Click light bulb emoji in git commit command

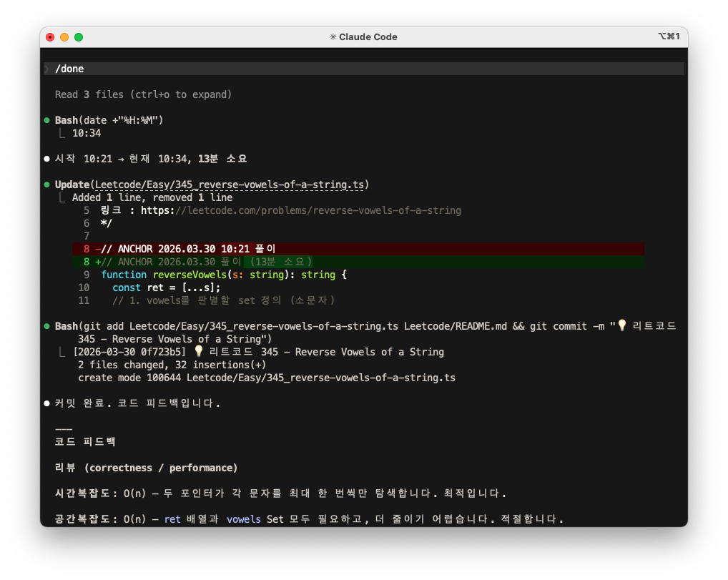click(621, 326)
